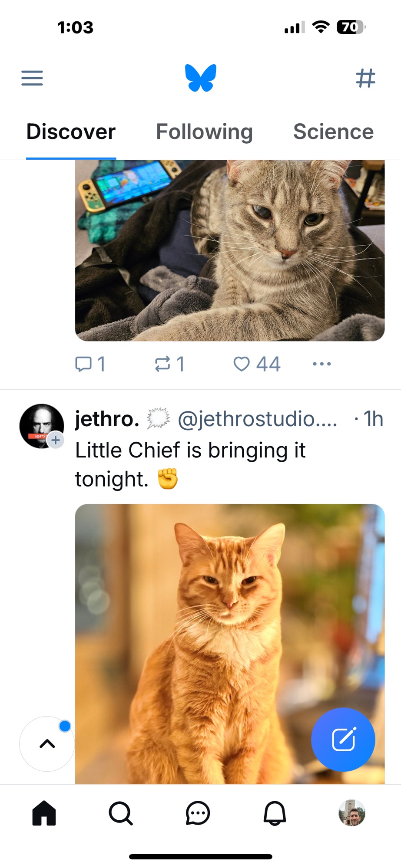Follow jethro via the avatar plus badge
This screenshot has width=401, height=868.
(56, 440)
